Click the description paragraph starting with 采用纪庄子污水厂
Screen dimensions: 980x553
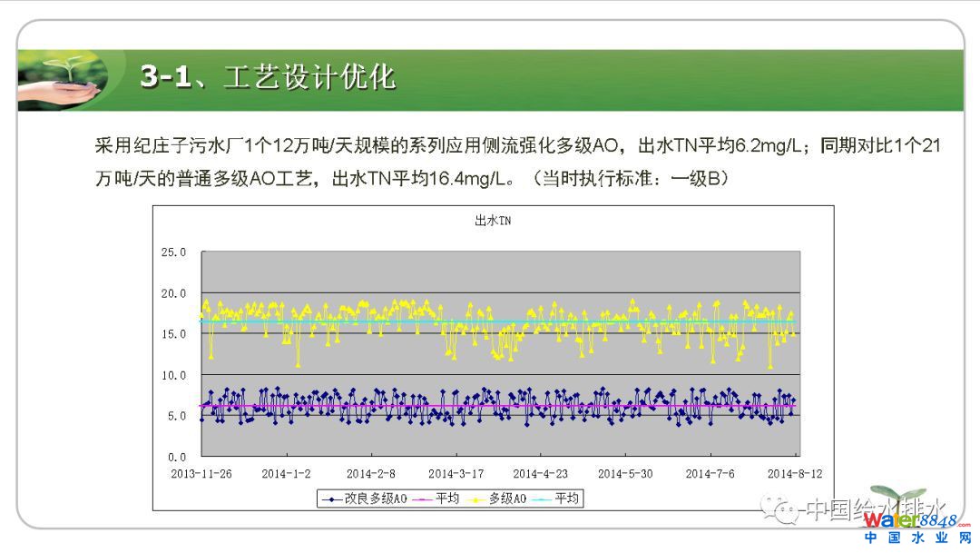(x=517, y=162)
